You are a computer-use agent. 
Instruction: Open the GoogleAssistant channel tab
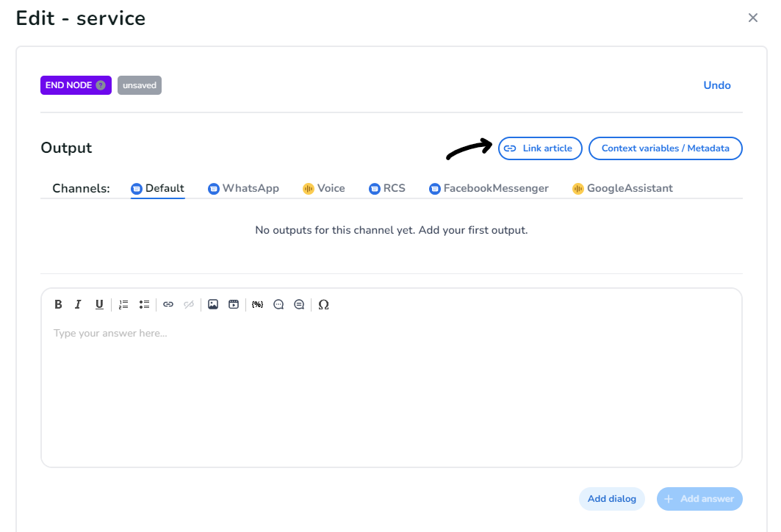click(622, 188)
